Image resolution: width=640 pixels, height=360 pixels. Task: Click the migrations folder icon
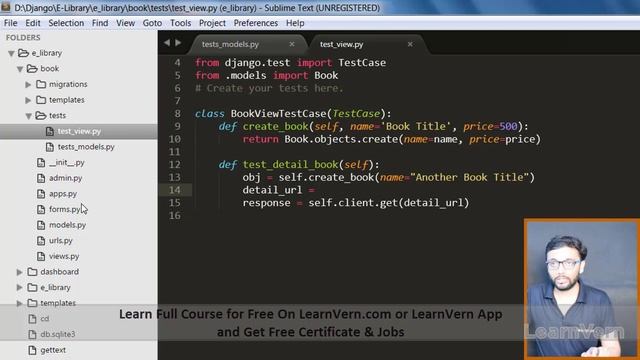[41, 84]
